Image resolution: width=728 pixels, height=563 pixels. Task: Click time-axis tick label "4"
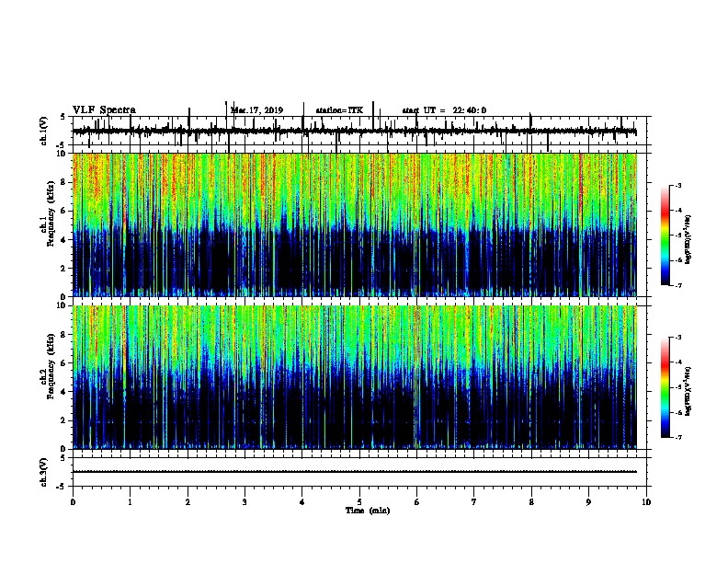(302, 501)
